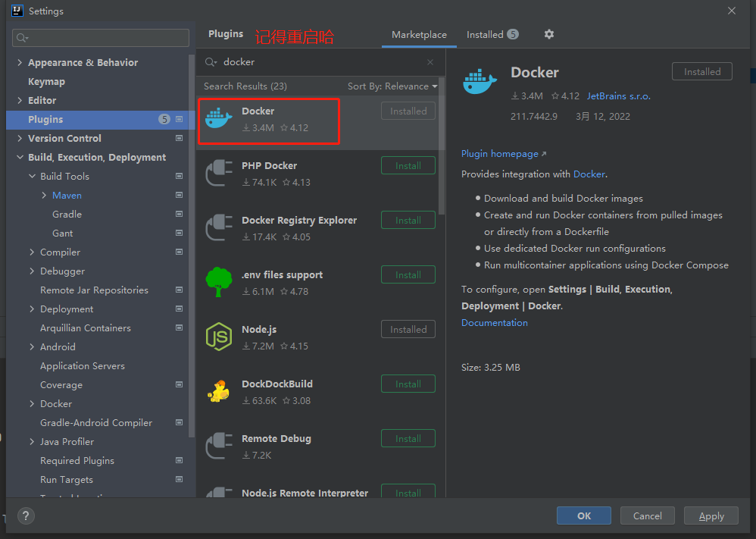Open the Sort By: Relevance dropdown
756x539 pixels.
(x=392, y=86)
